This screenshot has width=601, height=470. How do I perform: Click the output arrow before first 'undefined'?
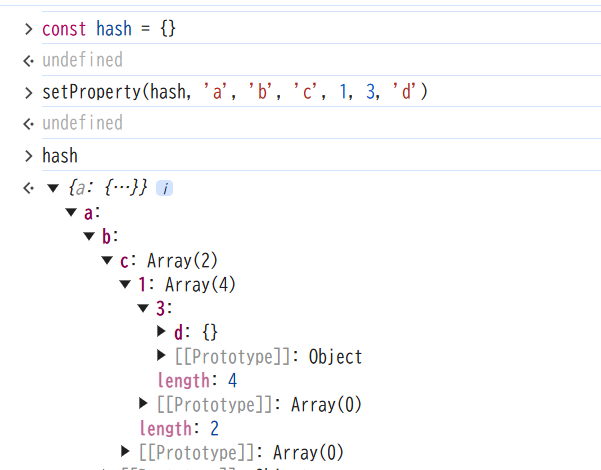pyautogui.click(x=28, y=61)
